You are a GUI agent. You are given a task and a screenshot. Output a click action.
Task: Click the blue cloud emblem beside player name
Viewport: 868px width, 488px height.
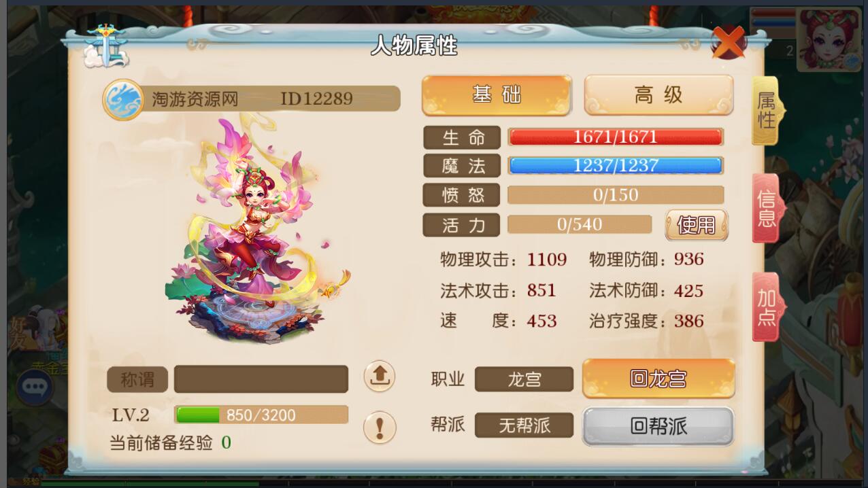coord(122,99)
